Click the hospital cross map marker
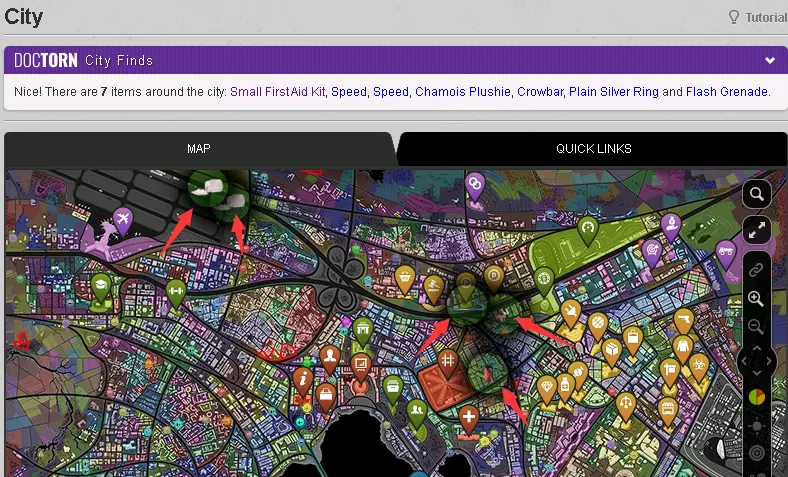 pyautogui.click(x=468, y=417)
